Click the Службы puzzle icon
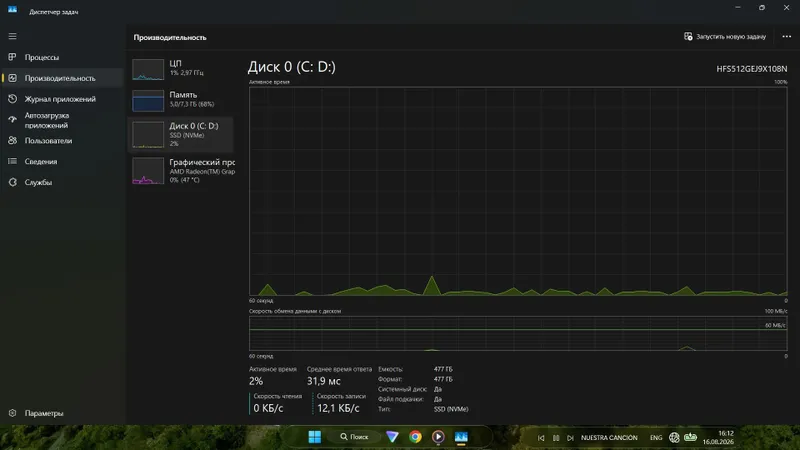 coord(12,182)
